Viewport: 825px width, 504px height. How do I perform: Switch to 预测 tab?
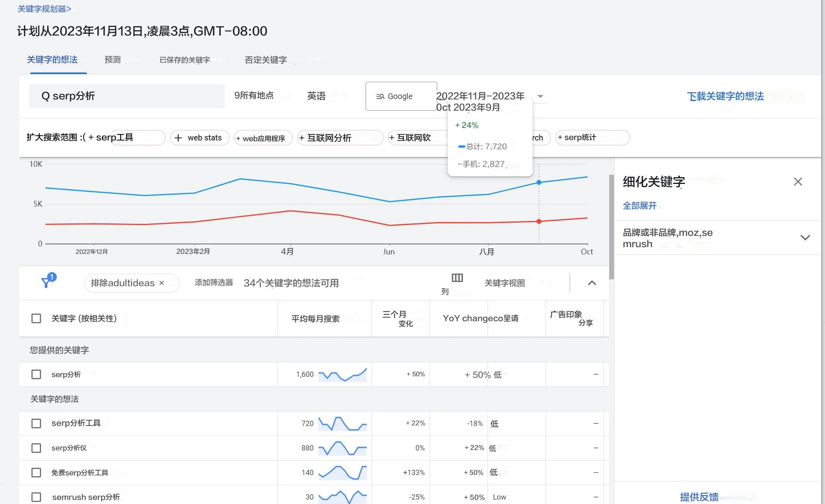pos(113,60)
